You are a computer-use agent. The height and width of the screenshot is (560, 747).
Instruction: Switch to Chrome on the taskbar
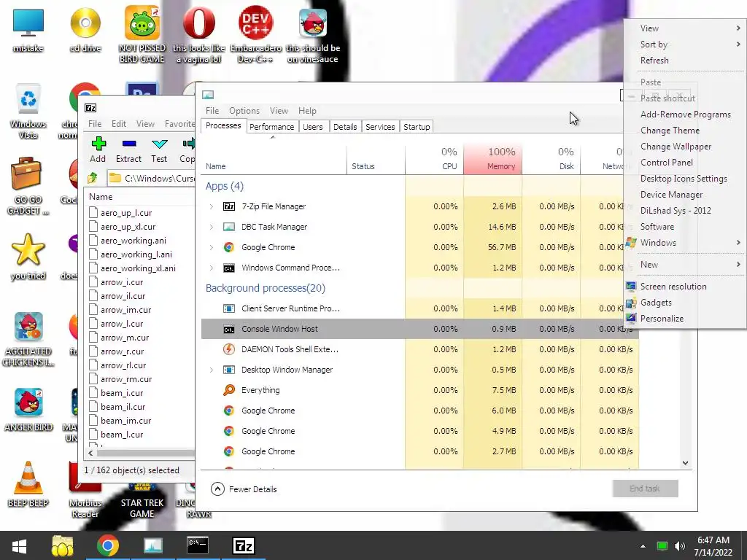108,545
